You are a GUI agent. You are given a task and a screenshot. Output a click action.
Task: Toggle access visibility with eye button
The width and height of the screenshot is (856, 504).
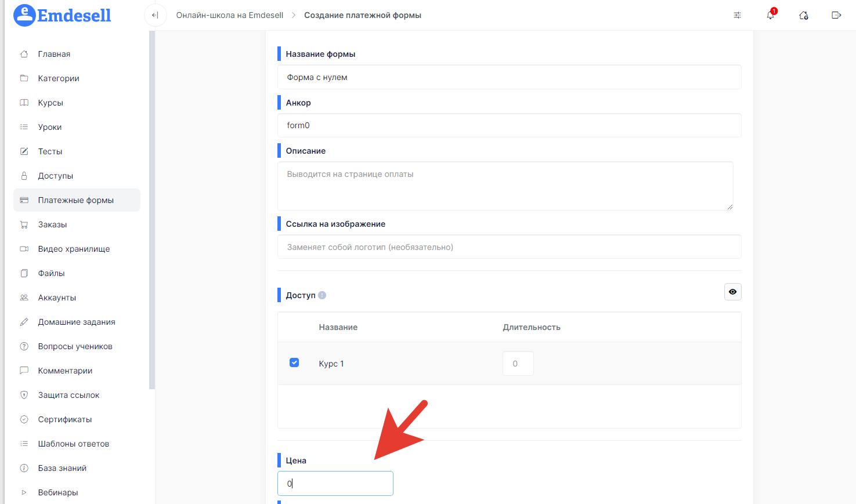(732, 292)
